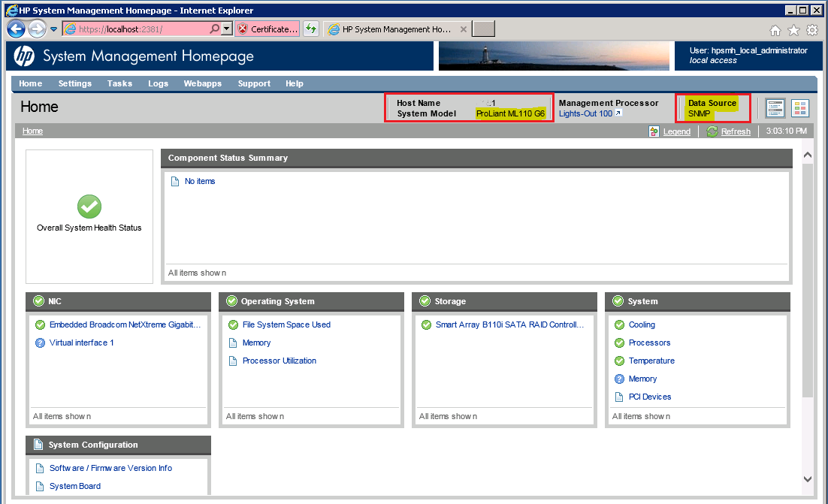Click the Operating System panel status icon
The width and height of the screenshot is (828, 504).
232,300
